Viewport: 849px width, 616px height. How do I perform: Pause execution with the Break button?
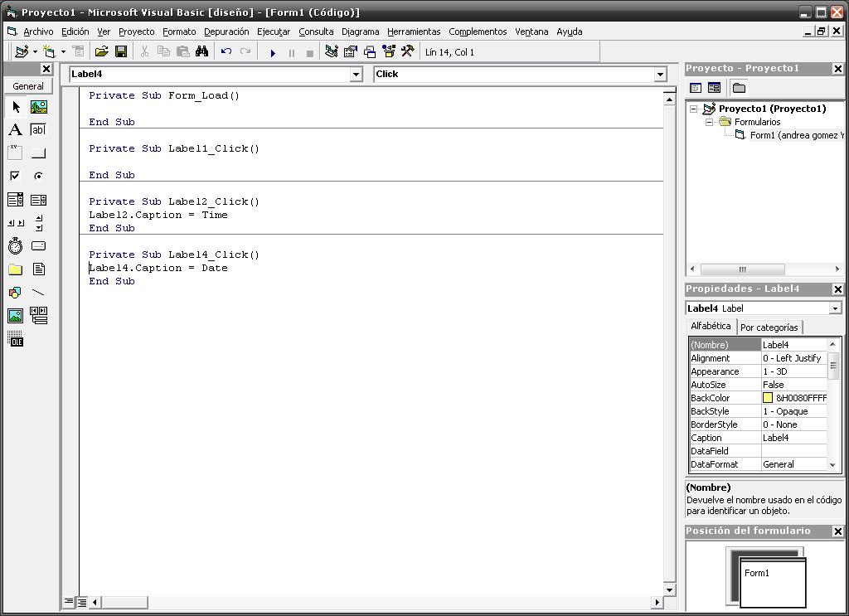pyautogui.click(x=291, y=51)
